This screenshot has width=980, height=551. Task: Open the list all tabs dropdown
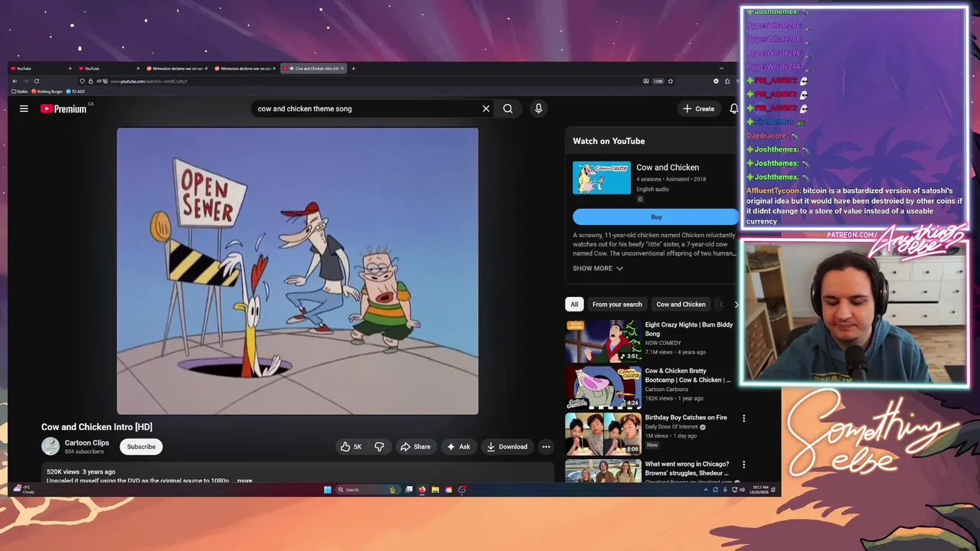[720, 68]
